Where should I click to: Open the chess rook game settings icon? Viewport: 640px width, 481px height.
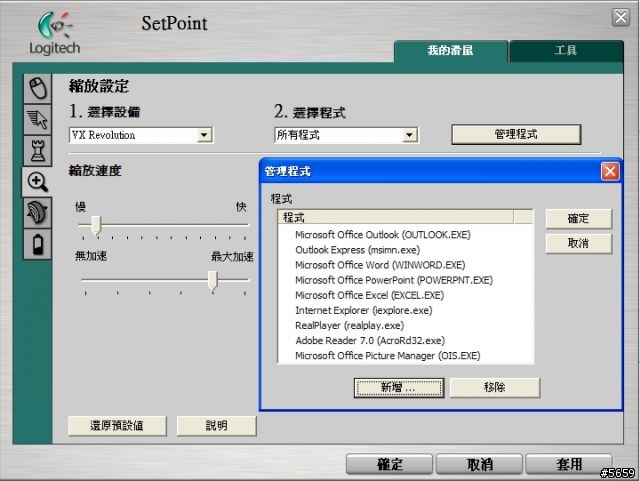38,150
